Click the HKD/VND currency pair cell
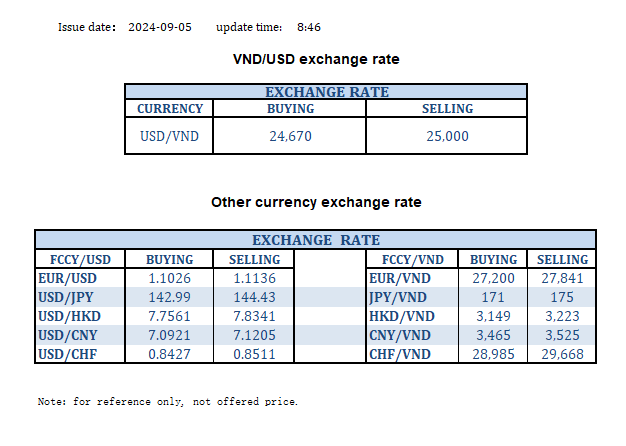626x446 pixels. 400,315
